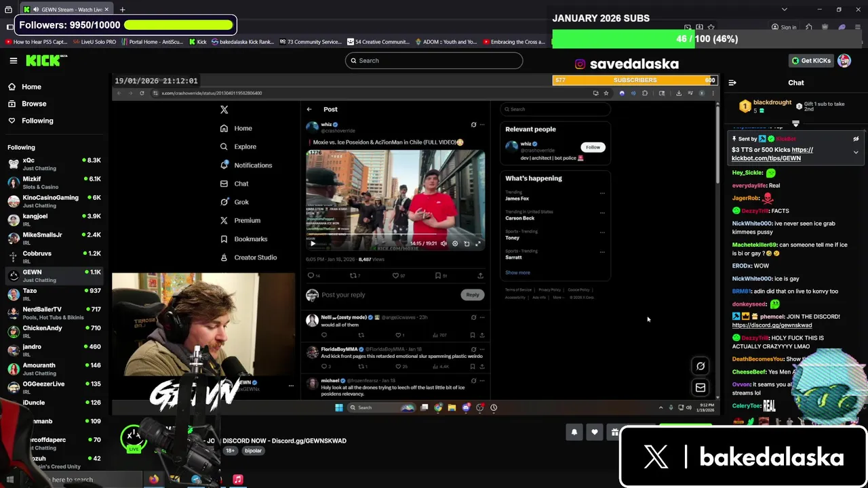Open the Firefox taskbar icon
This screenshot has width=868, height=488.
click(154, 479)
